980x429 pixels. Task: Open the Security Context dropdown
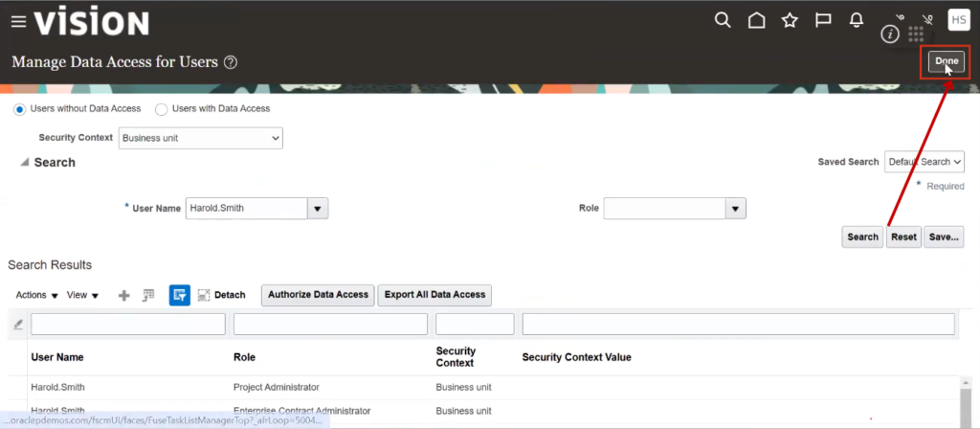click(x=201, y=138)
